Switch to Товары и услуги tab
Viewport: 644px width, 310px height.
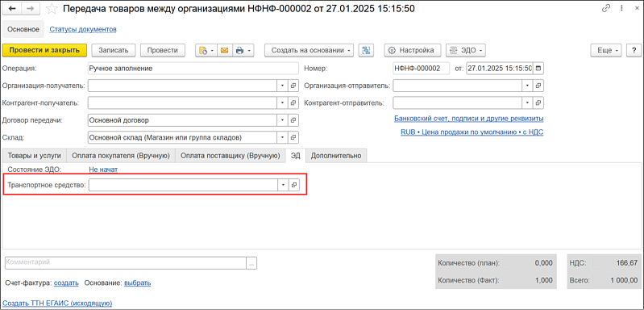[35, 156]
